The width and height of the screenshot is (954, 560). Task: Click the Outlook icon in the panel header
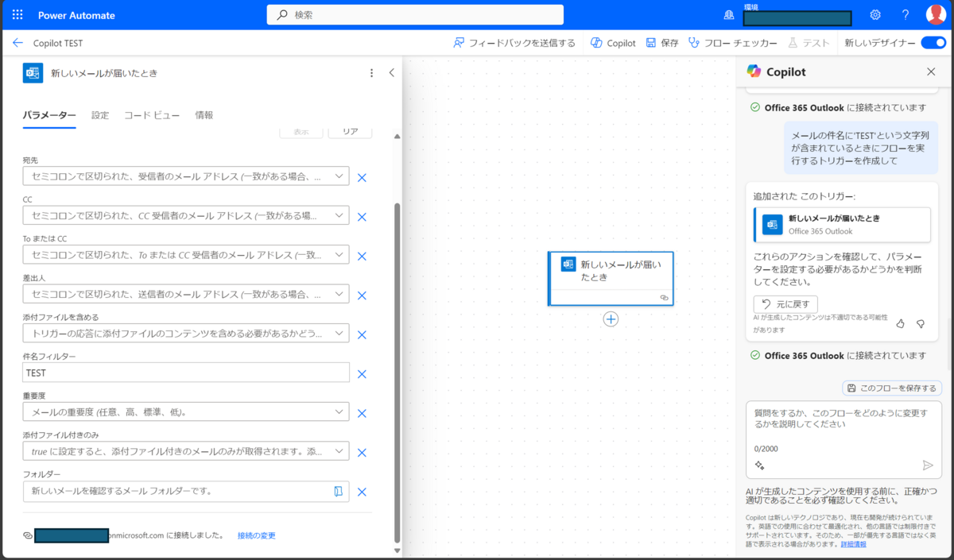[x=33, y=72]
